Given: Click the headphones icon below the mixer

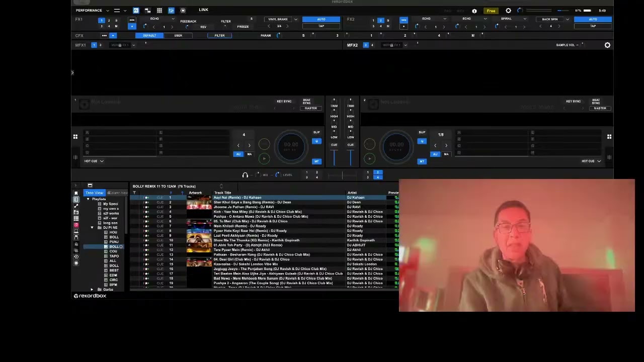Looking at the screenshot, I should [245, 175].
